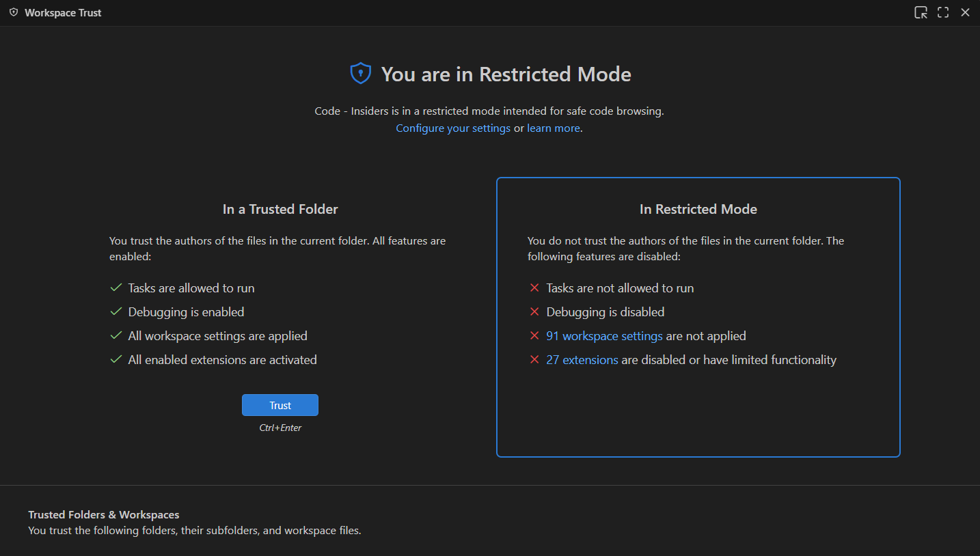Screen dimensions: 980x556
Task: Click the You are in Restricted Mode title
Action: [506, 74]
